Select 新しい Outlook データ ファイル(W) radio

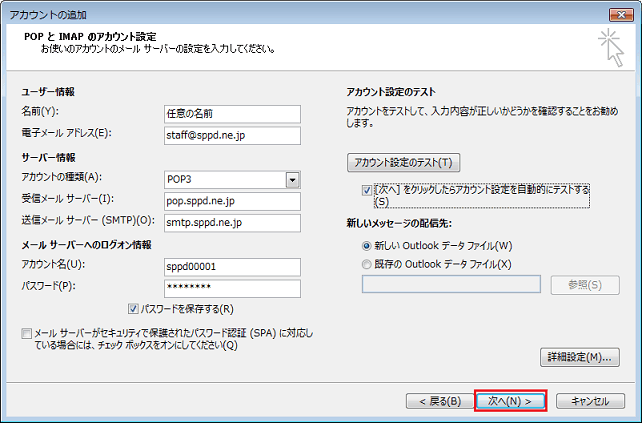pyautogui.click(x=366, y=246)
